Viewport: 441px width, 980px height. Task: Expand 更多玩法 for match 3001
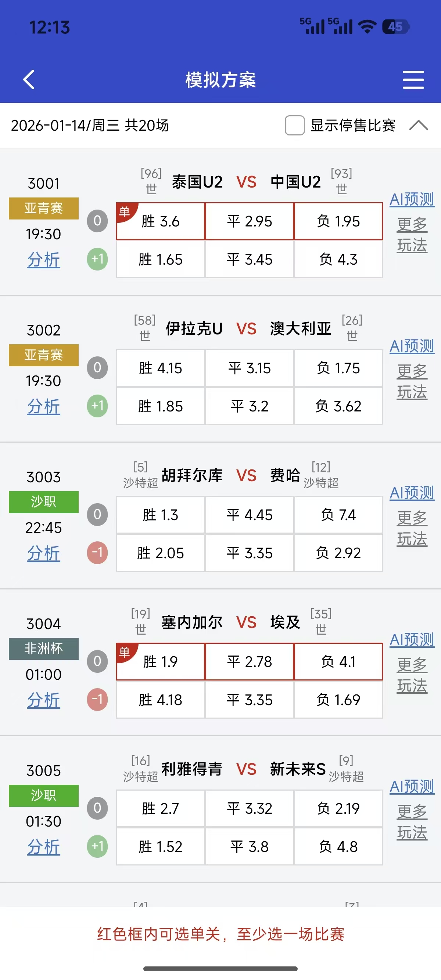[412, 235]
